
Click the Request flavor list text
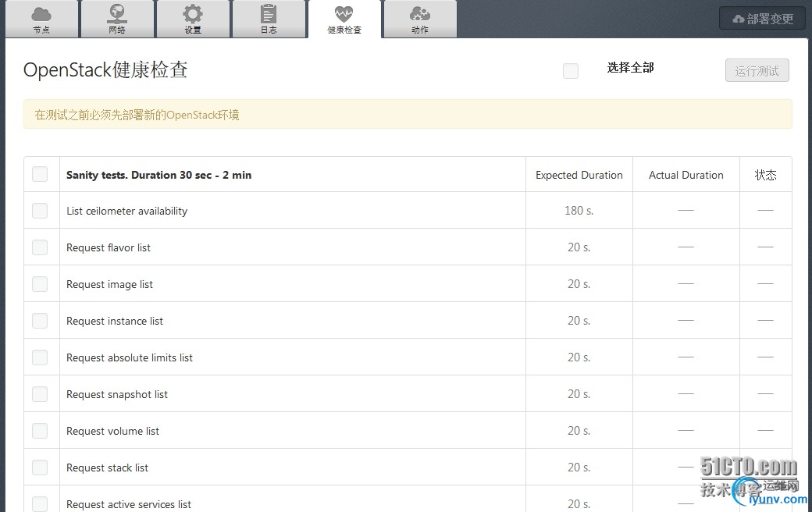click(x=109, y=247)
